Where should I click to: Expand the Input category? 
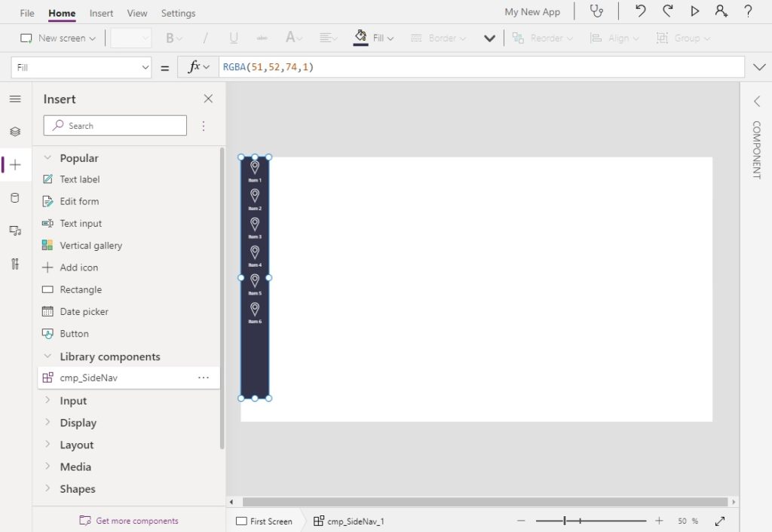tap(47, 400)
